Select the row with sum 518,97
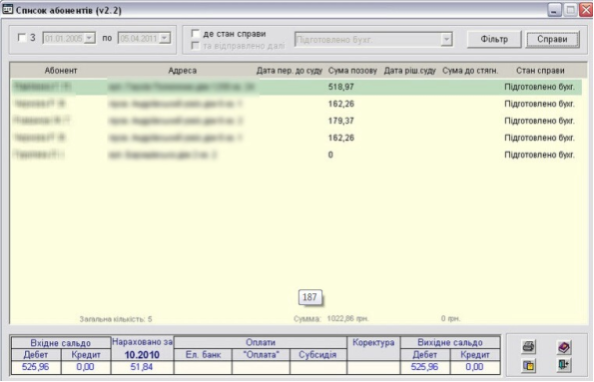 click(296, 87)
